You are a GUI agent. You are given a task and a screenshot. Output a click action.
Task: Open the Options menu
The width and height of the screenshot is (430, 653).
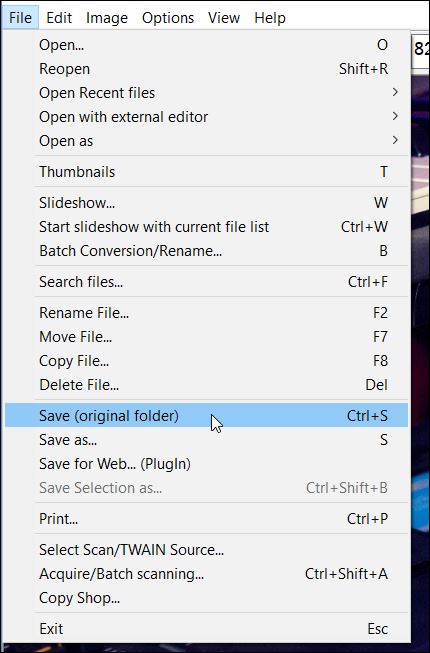pos(168,18)
